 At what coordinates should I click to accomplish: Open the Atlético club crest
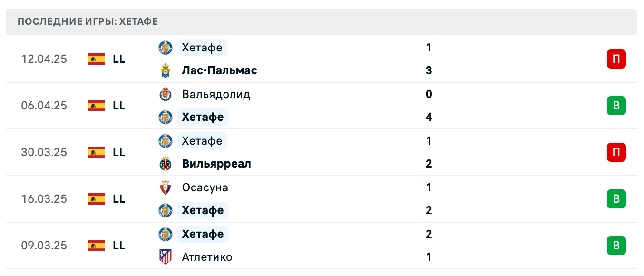pyautogui.click(x=165, y=257)
